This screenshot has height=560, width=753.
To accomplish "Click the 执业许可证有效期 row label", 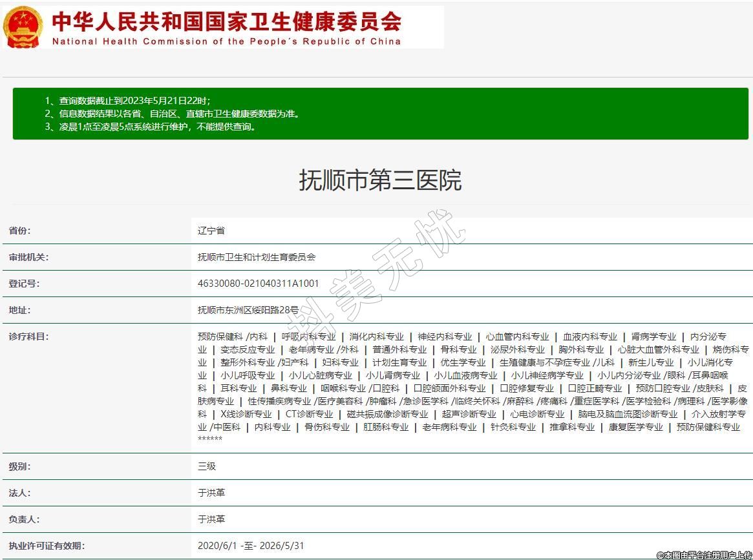I will pos(47,546).
